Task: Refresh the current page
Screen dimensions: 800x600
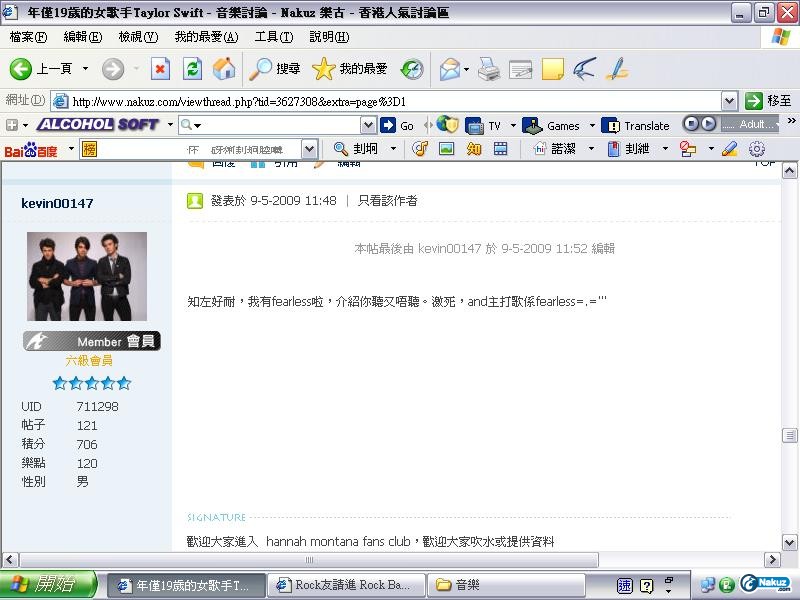Action: coord(192,69)
